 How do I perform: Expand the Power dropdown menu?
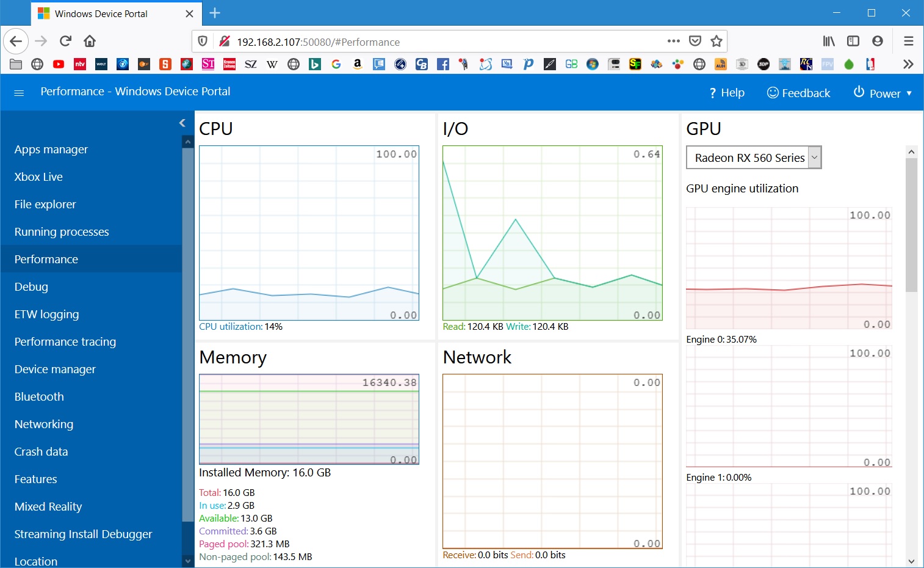[882, 93]
